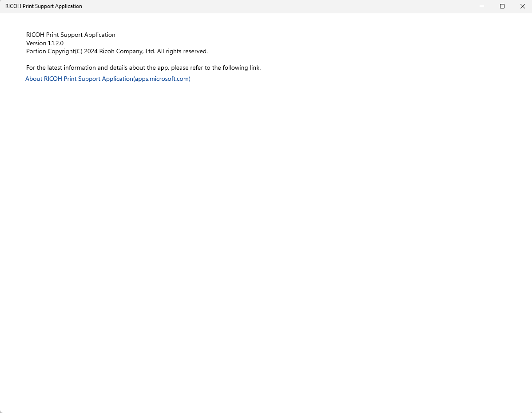Click the word Version in the body
Viewport: 532px width, 413px height.
pos(36,44)
